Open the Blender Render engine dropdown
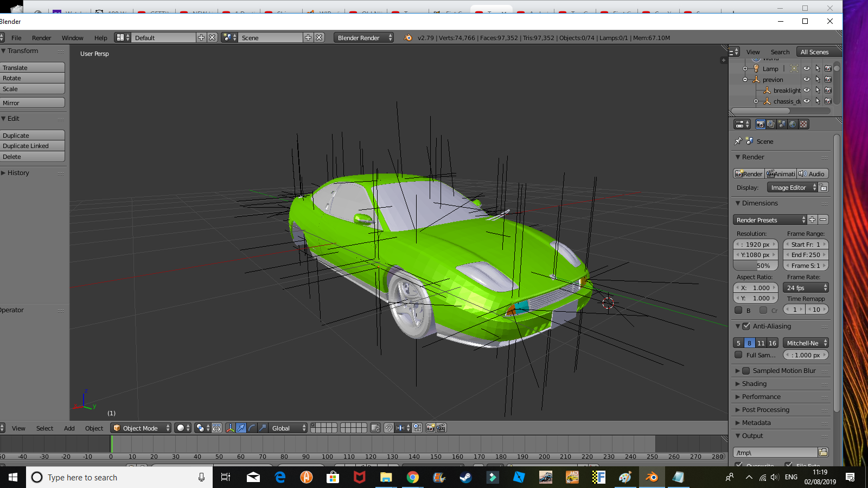Image resolution: width=868 pixels, height=488 pixels. point(363,37)
